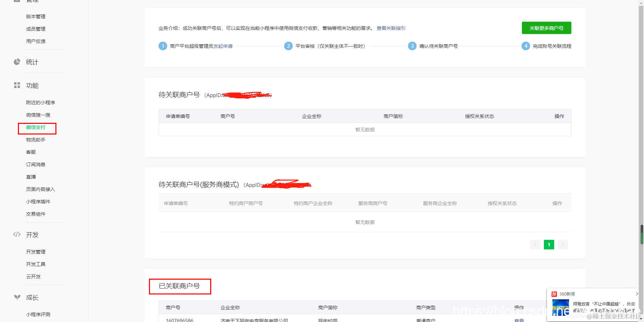Click the 关联更多商户号 green button
This screenshot has height=322, width=644.
click(547, 28)
